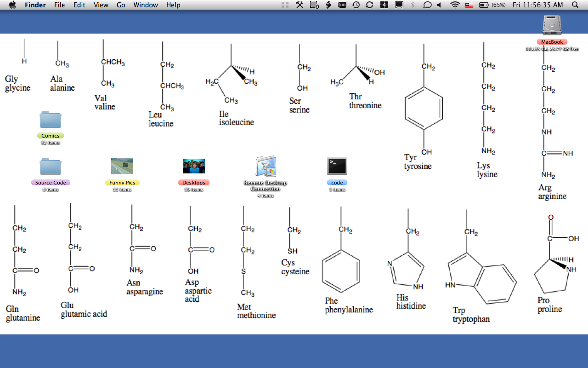Image resolution: width=588 pixels, height=368 pixels.
Task: Open the Time Machine menu icon
Action: (x=356, y=5)
